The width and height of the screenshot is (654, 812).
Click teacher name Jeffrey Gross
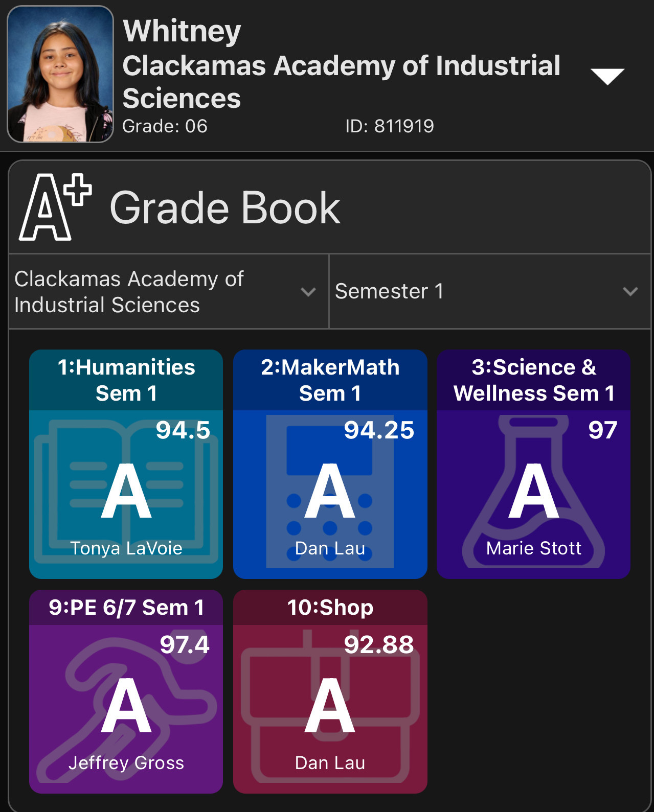click(126, 763)
